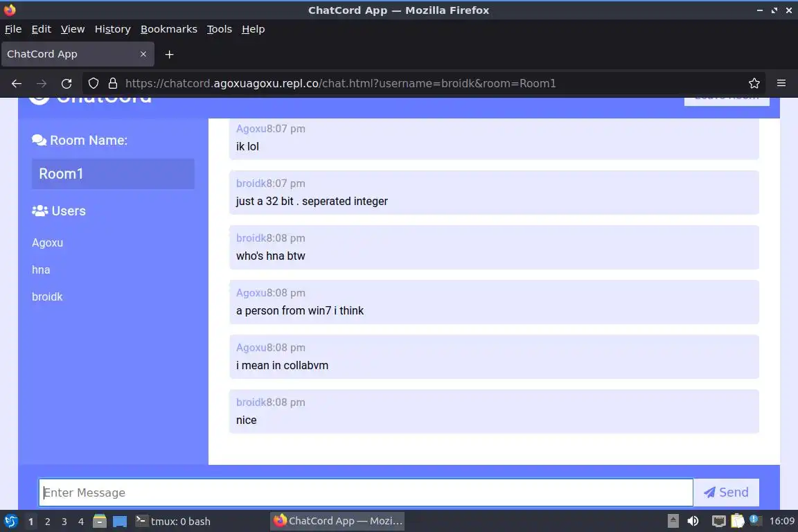Open the Tools menu

pos(220,29)
